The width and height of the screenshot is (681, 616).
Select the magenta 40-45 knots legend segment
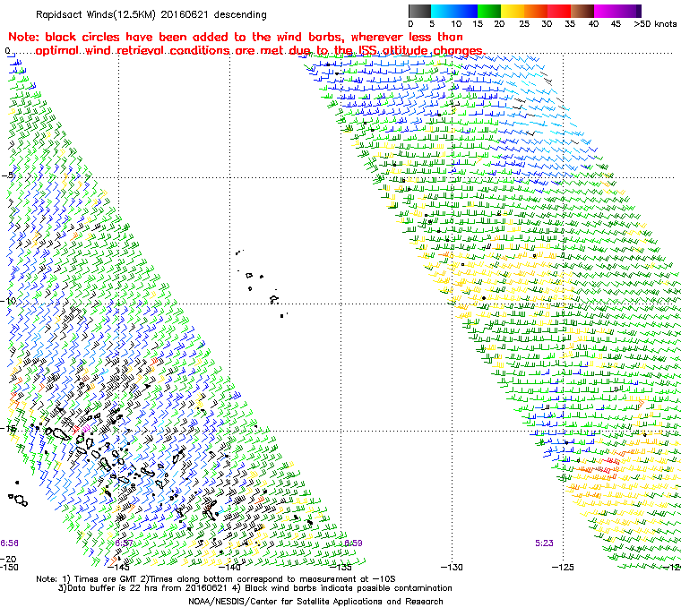tap(606, 11)
